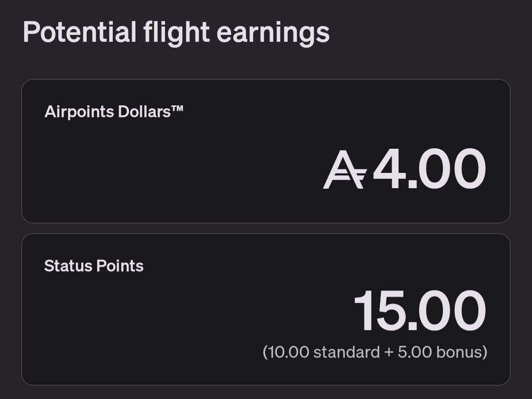Select the Airpoints Dollars card
Screen dimensions: 532x399
pos(266,151)
